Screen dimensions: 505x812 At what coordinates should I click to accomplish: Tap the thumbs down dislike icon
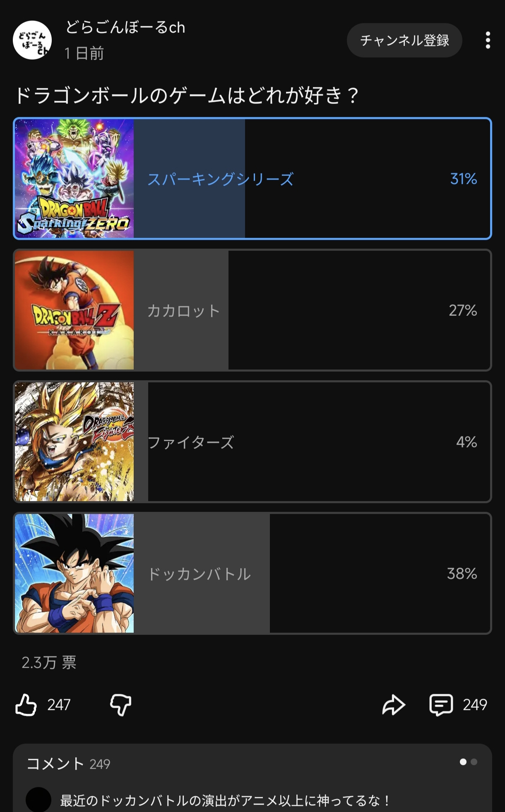(x=120, y=705)
